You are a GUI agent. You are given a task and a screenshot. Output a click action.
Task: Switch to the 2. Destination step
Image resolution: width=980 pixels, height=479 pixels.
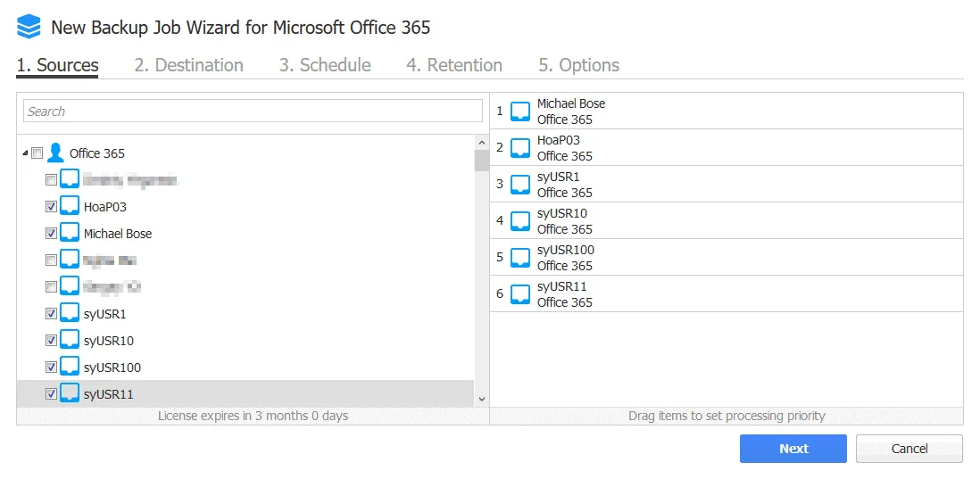coord(188,65)
